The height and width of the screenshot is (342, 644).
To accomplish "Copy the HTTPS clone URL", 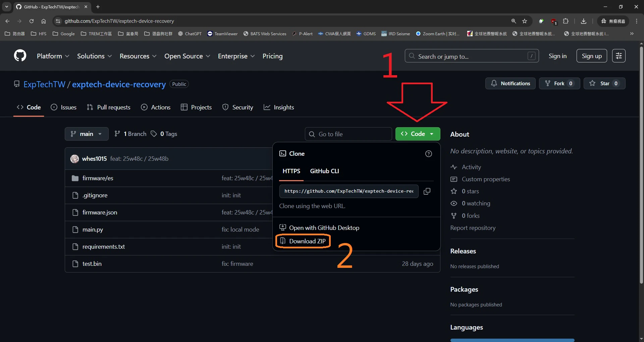I will coord(427,191).
